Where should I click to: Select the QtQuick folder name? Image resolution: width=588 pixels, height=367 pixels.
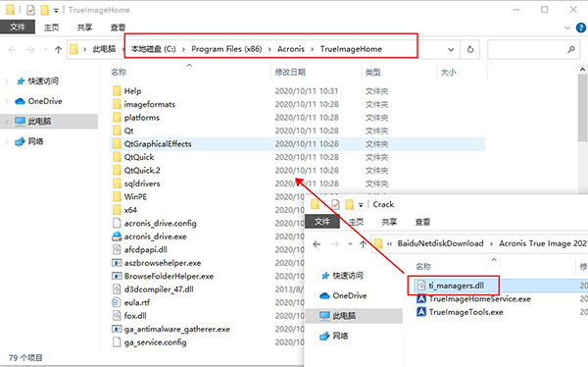[139, 157]
